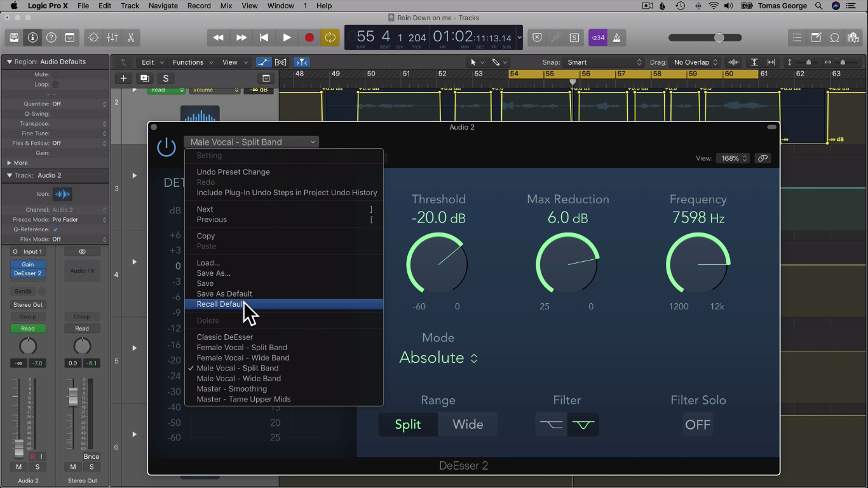Add a new track with plus button
This screenshot has width=868, height=488.
[x=123, y=78]
